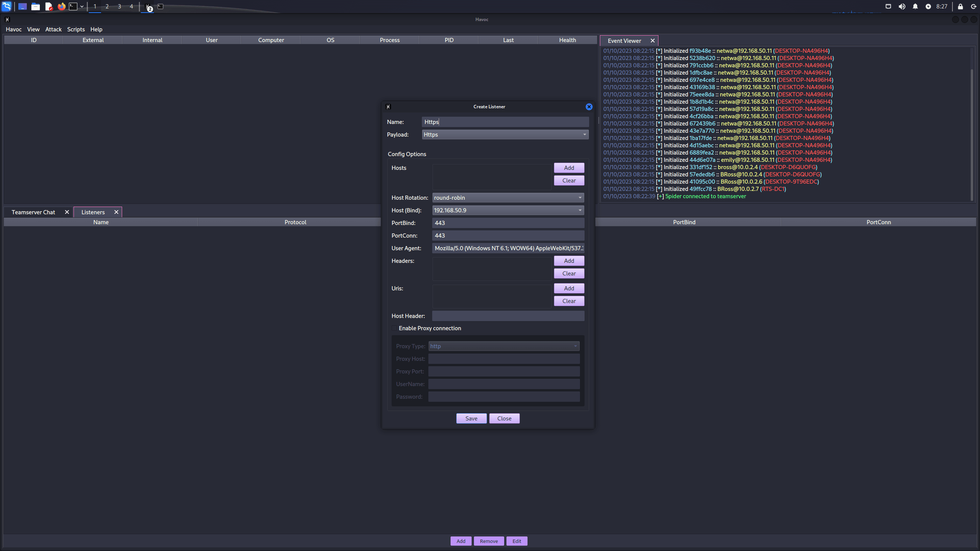
Task: Open the volume control tray icon
Action: point(902,7)
